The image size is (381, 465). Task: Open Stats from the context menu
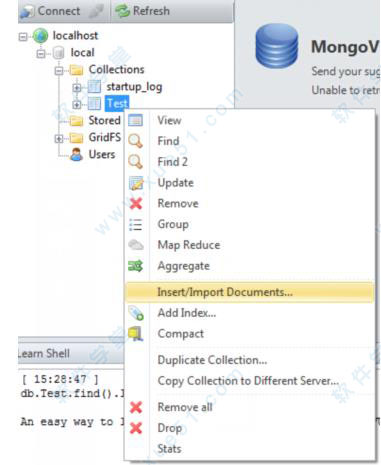[x=249, y=449]
